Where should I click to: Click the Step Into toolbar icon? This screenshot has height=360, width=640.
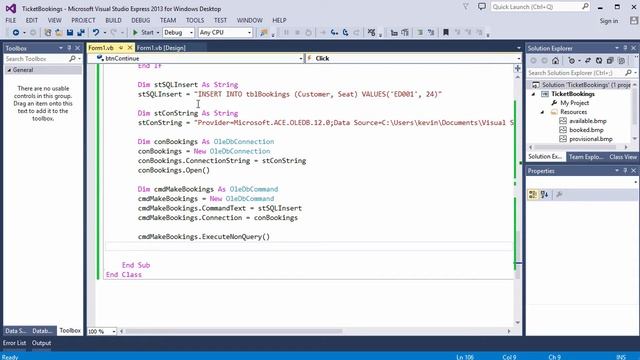334,32
